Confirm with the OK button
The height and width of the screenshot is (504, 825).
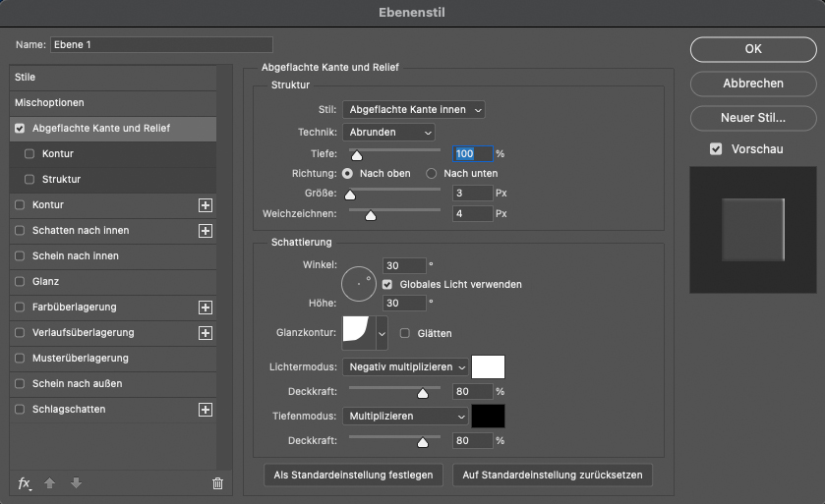tap(753, 49)
